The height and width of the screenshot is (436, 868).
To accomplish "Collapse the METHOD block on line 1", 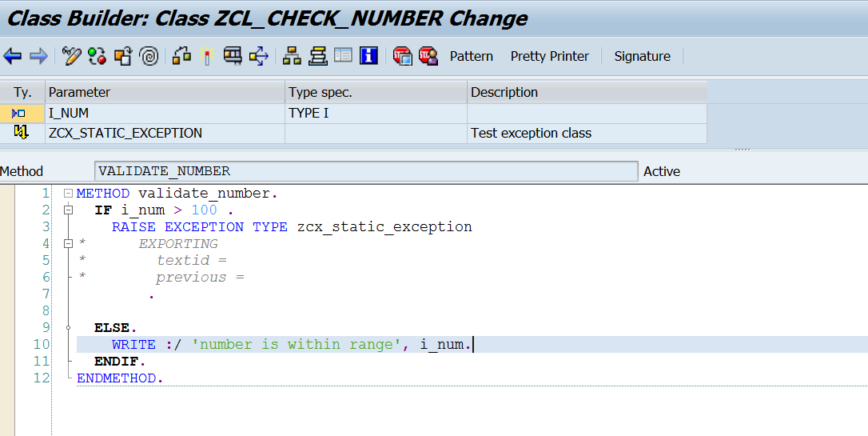I will pyautogui.click(x=68, y=194).
